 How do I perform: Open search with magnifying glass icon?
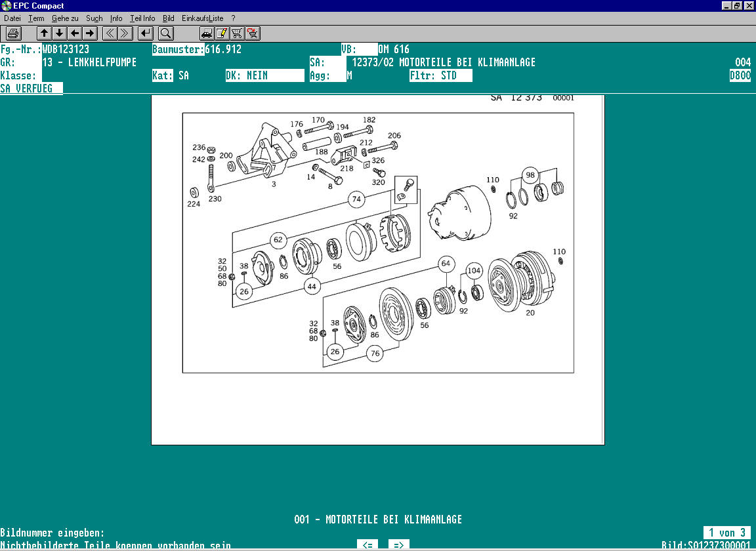click(x=165, y=33)
